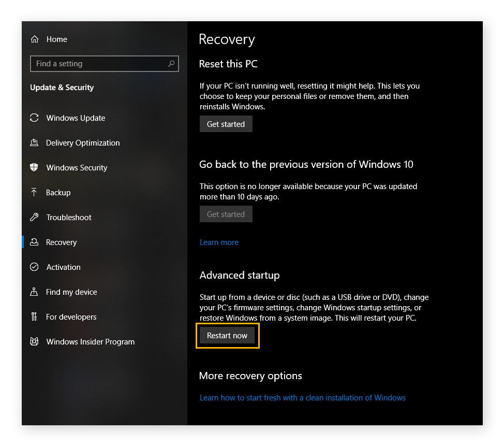The width and height of the screenshot is (504, 446).
Task: Click the For developers icon
Action: coord(34,316)
